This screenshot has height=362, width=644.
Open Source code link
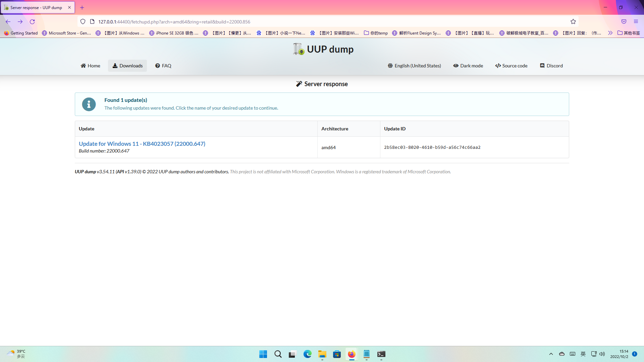[512, 66]
